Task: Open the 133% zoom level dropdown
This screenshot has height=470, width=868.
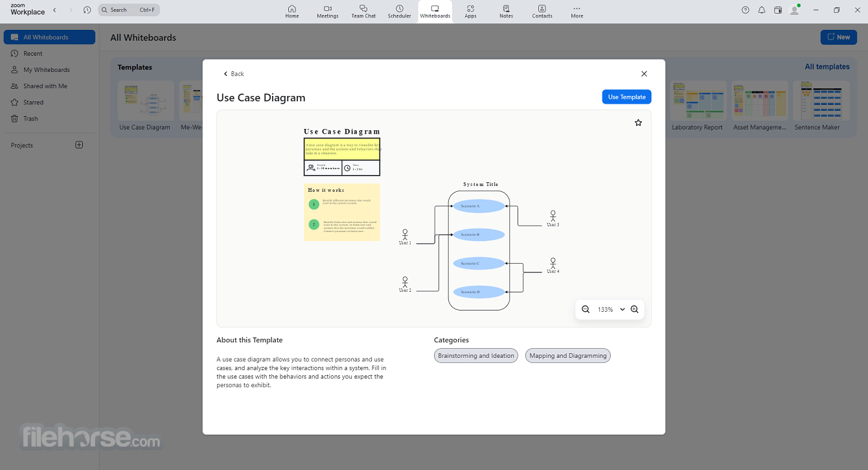Action: (611, 310)
